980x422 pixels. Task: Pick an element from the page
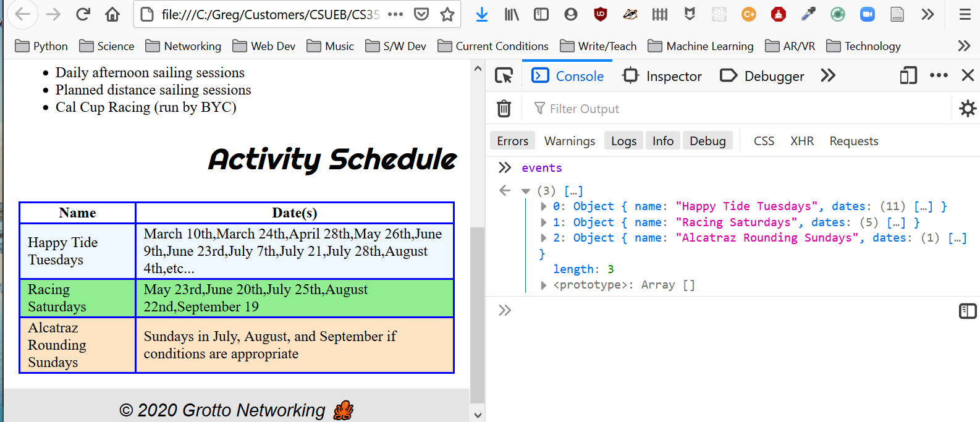click(x=504, y=75)
